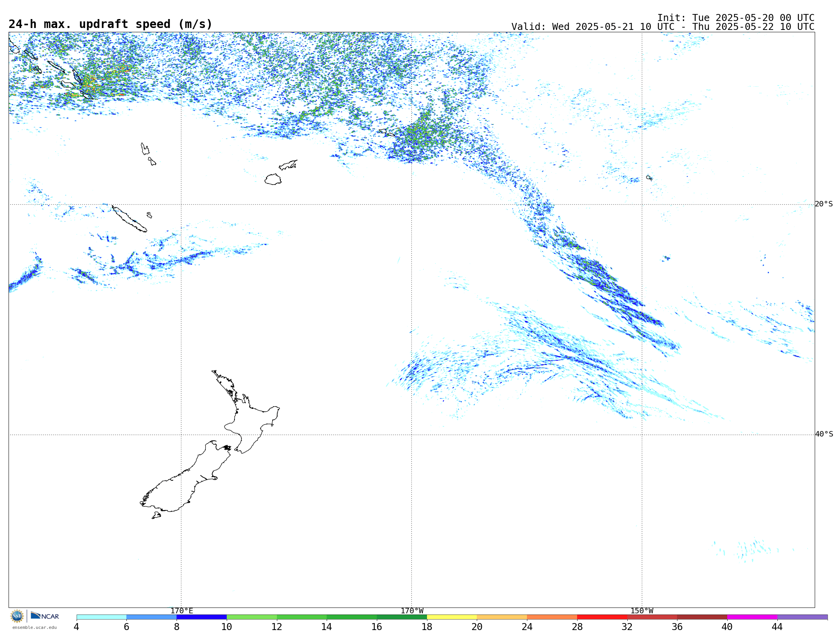
Task: Pick the dark blue 8-10 color swatch
Action: (201, 617)
